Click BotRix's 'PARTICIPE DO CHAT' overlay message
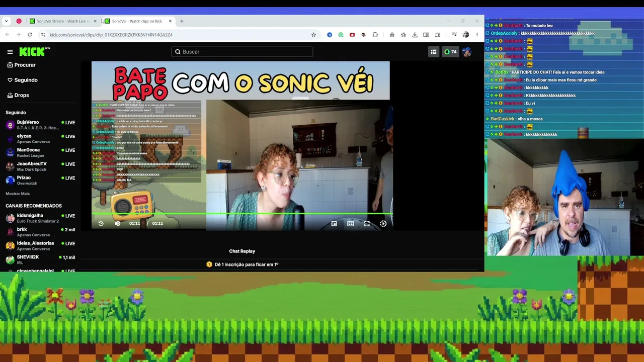This screenshot has width=644, height=362. tap(558, 72)
